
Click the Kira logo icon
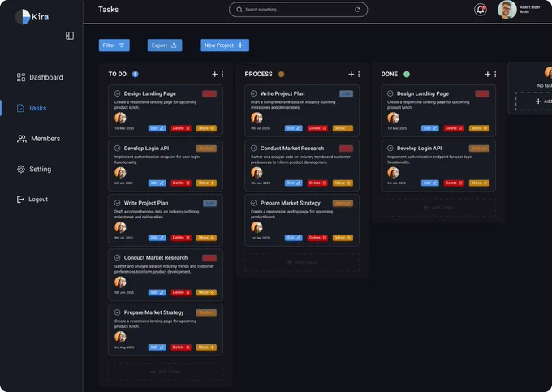23,16
